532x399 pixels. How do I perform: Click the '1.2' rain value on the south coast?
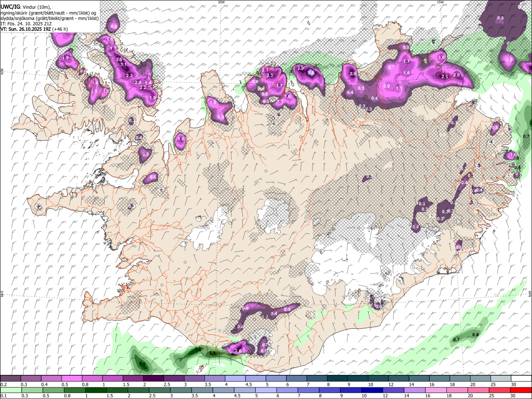198,349
